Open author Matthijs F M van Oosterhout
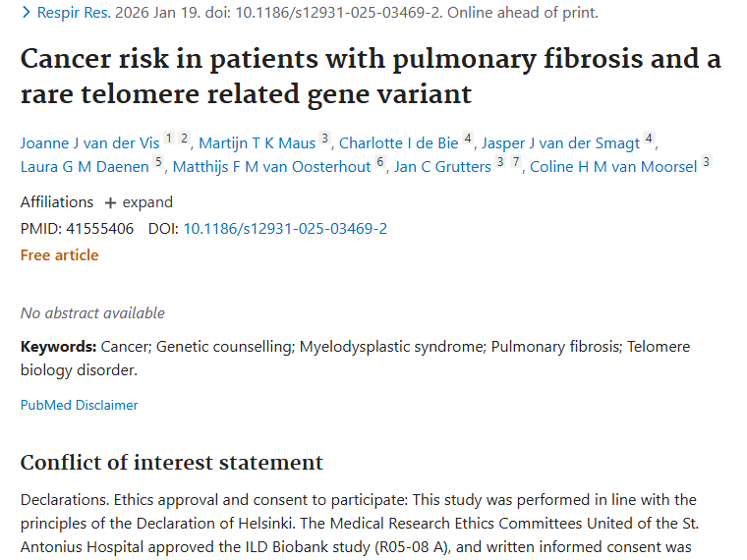This screenshot has height=560, width=747. (x=271, y=167)
